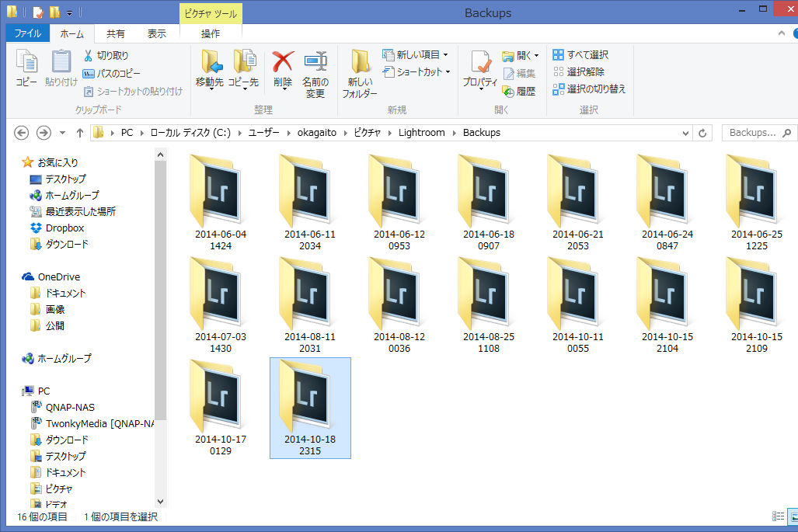
Task: Open recent locations dropdown arrow
Action: pyautogui.click(x=62, y=133)
